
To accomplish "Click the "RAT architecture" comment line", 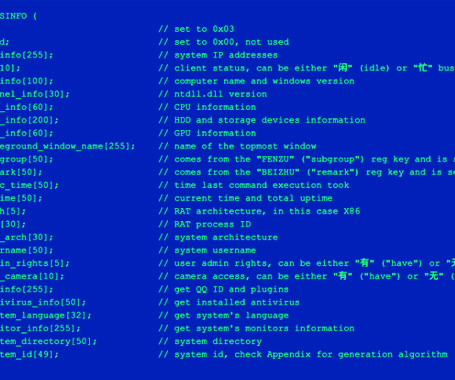I will click(259, 211).
